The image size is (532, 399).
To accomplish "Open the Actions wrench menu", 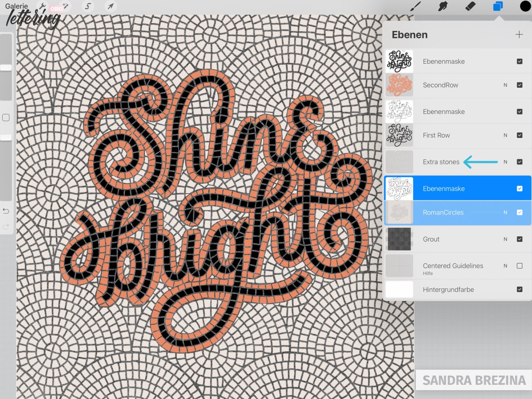I will (43, 6).
